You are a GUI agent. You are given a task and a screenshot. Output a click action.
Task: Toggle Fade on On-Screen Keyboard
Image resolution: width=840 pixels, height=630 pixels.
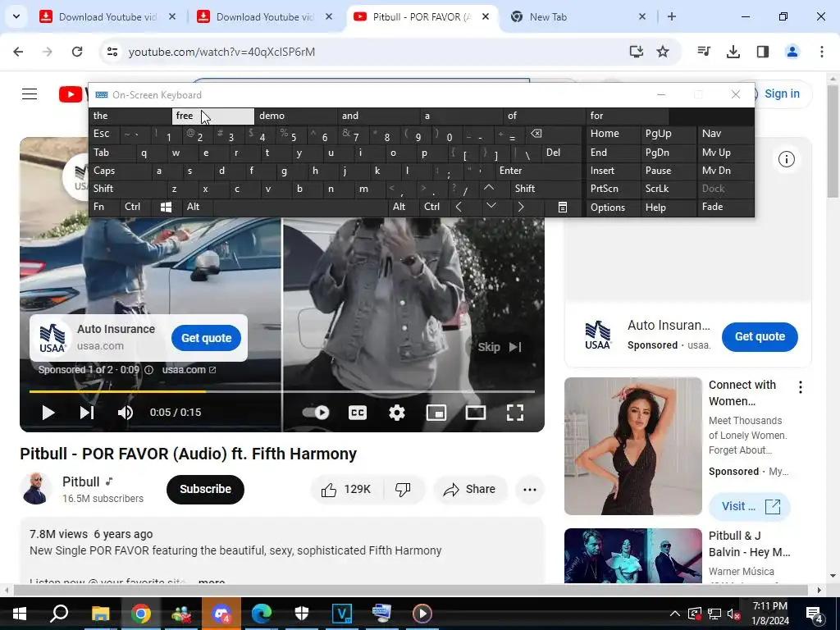tap(725, 207)
